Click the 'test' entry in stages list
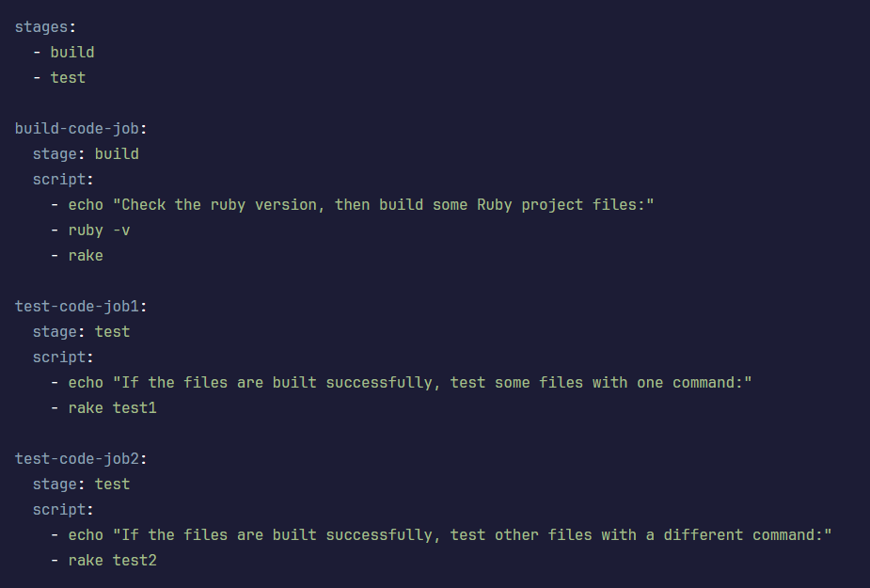The width and height of the screenshot is (870, 588). click(x=68, y=77)
